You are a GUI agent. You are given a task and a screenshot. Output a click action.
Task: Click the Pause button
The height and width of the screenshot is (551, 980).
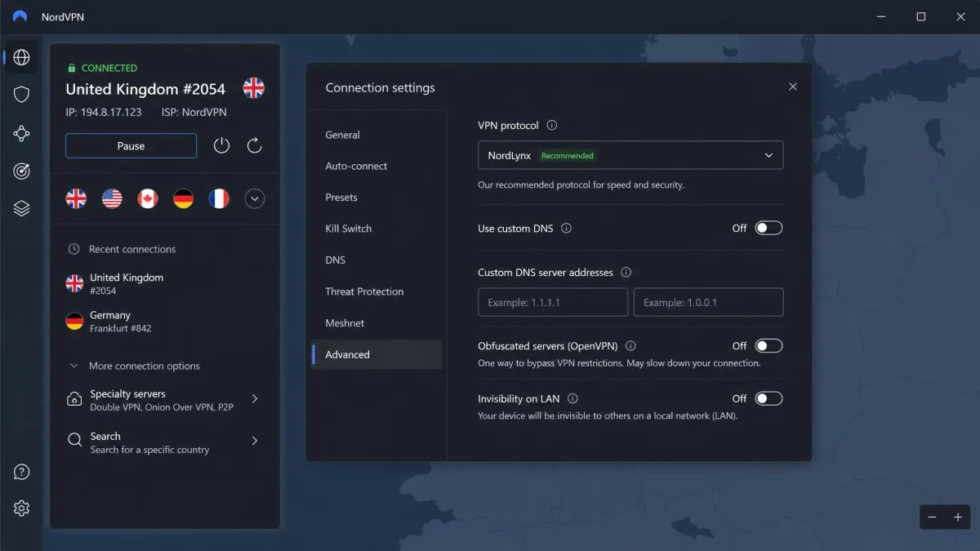tap(131, 146)
